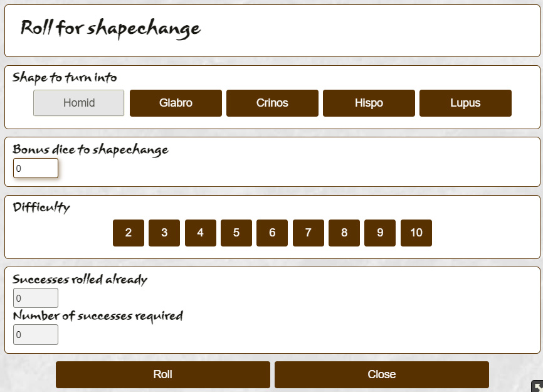Screen dimensions: 543x392
Task: Select difficulty 8 button
Action: coord(344,233)
